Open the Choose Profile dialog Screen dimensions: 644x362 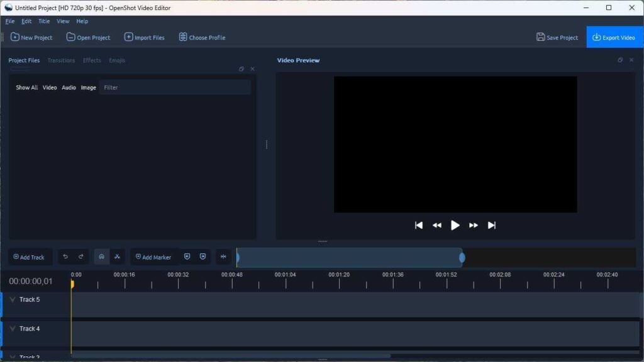[201, 37]
